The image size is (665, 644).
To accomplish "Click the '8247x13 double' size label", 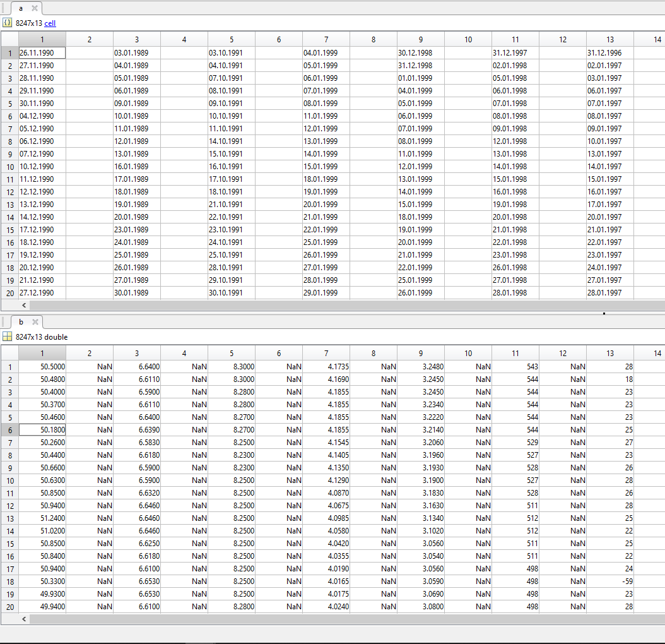I will coord(42,337).
